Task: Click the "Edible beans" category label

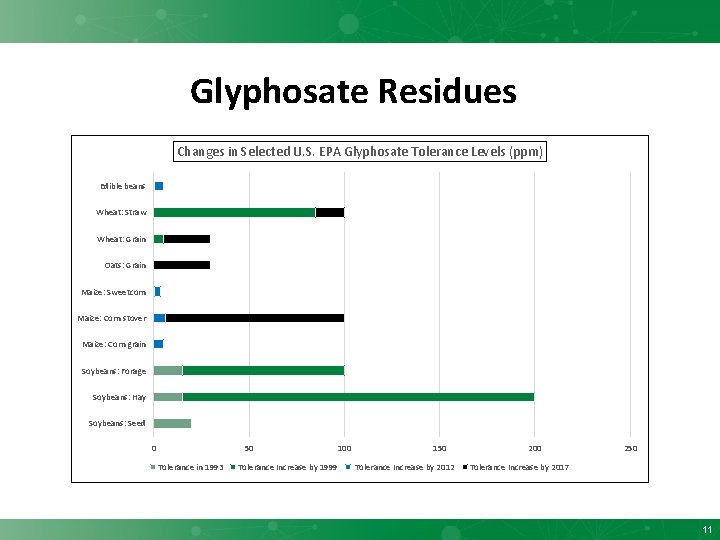Action: click(x=123, y=186)
